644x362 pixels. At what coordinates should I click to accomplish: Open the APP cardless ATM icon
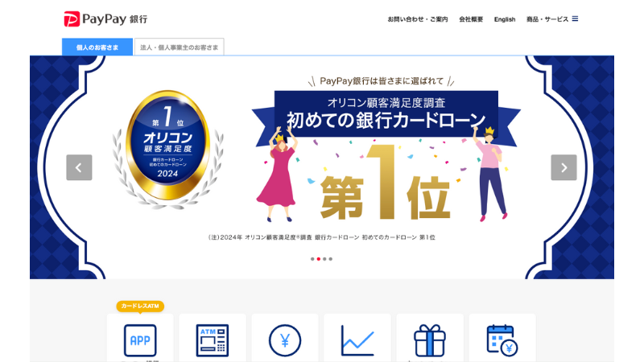coord(140,340)
